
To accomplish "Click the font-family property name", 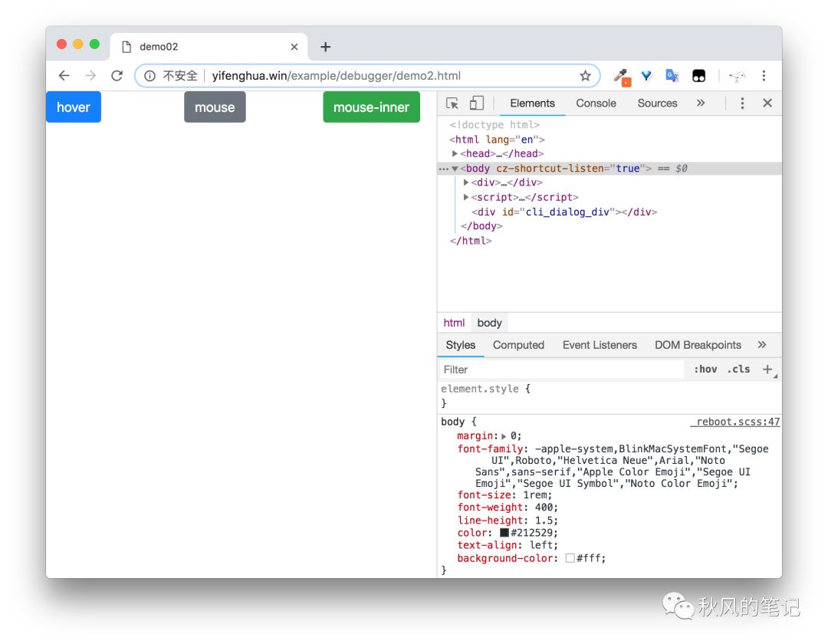I will coord(489,449).
